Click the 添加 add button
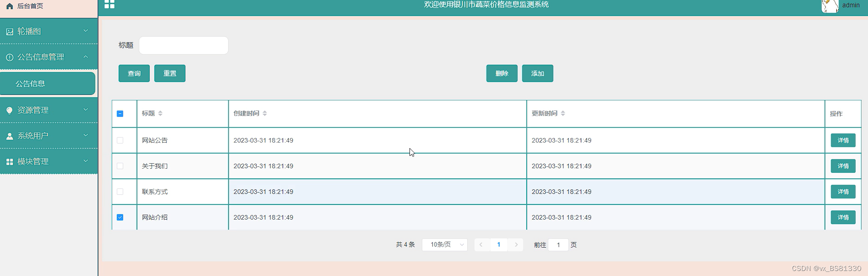 pyautogui.click(x=538, y=73)
